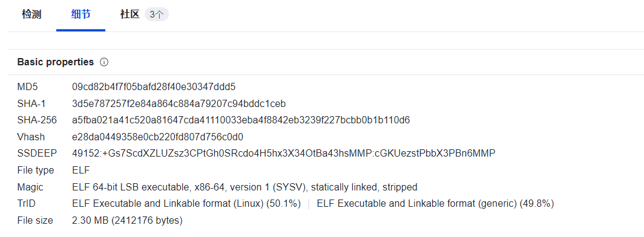The height and width of the screenshot is (237, 644).
Task: Click the MD5 label
Action: pyautogui.click(x=27, y=87)
